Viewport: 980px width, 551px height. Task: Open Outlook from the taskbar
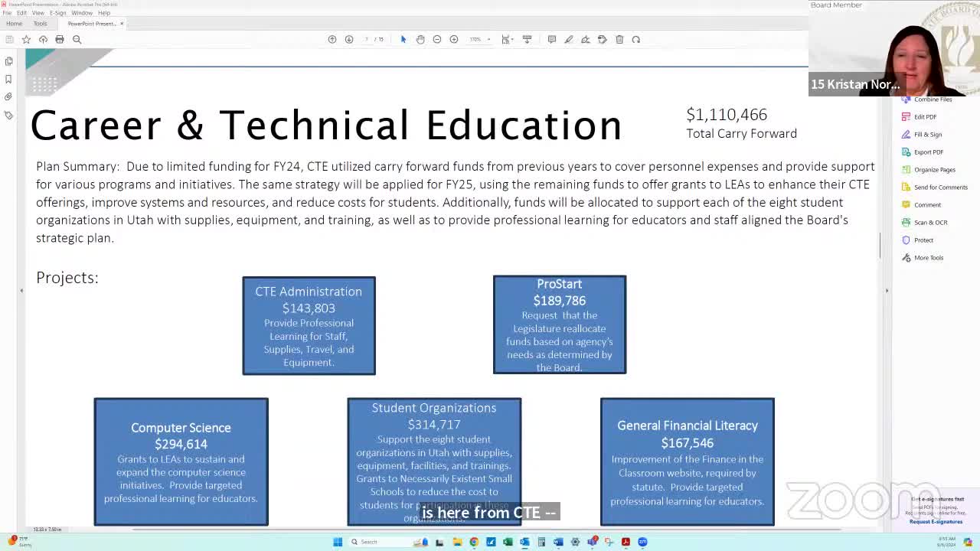coord(524,542)
